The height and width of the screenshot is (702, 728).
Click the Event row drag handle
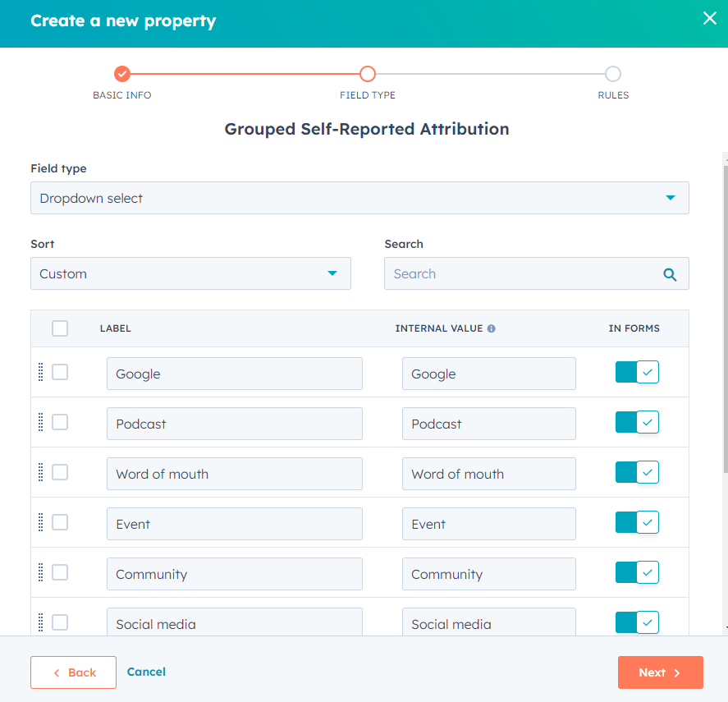click(40, 522)
